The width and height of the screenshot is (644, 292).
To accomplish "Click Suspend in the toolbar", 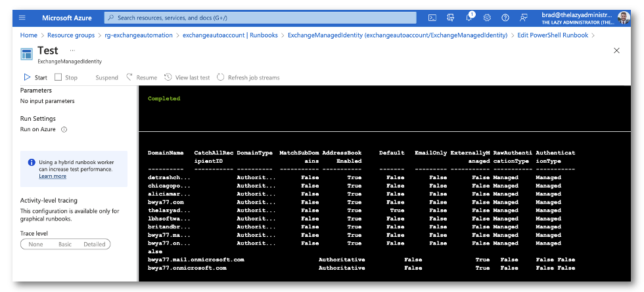I will point(106,77).
